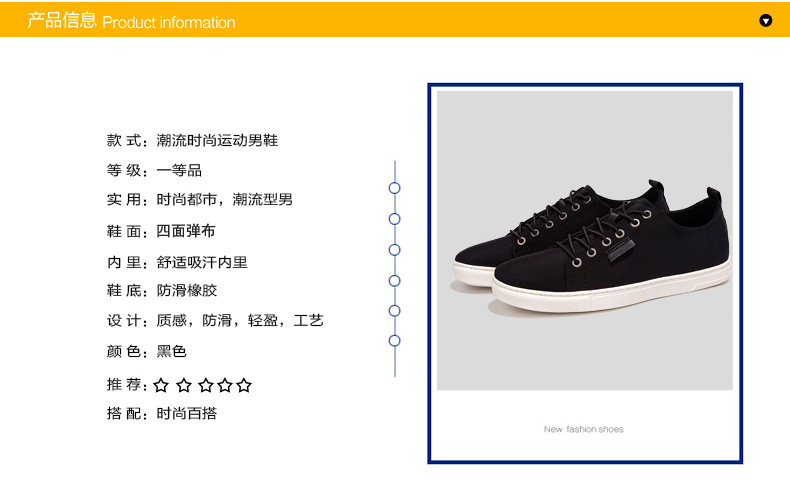
Task: Click the 鞋底 防滑橡胶 sole line
Action: point(162,291)
